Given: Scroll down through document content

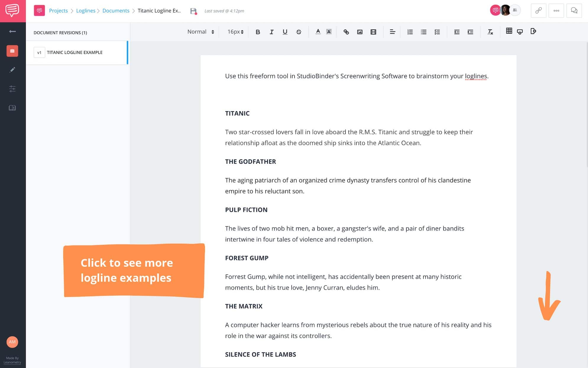Looking at the screenshot, I should (549, 296).
